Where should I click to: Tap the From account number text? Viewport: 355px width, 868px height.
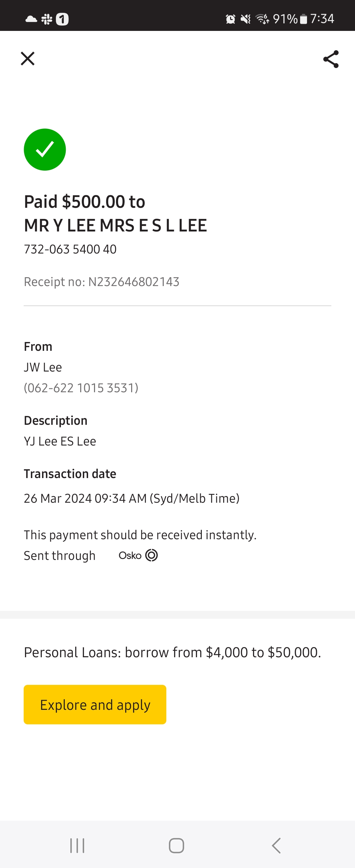(81, 388)
